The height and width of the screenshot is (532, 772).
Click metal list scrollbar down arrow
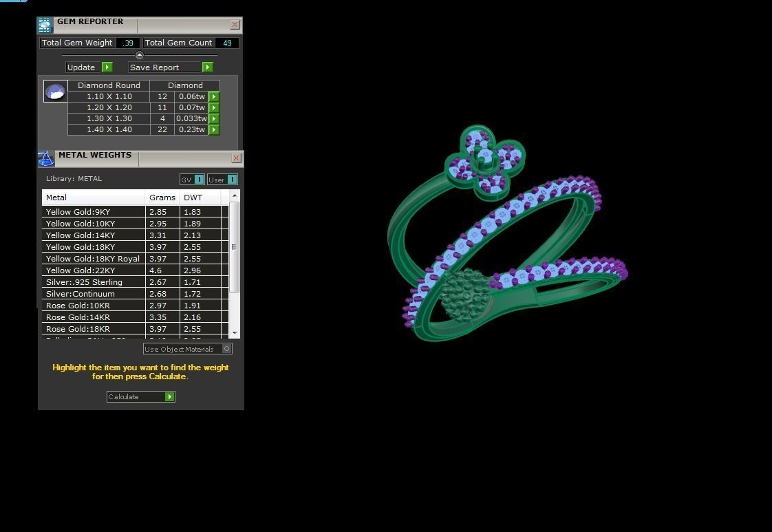235,333
